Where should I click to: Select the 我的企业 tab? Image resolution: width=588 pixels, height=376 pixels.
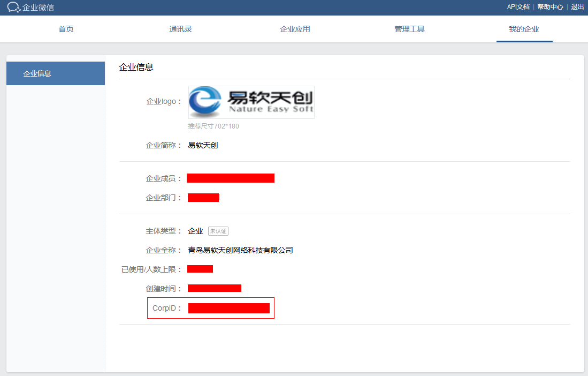524,29
